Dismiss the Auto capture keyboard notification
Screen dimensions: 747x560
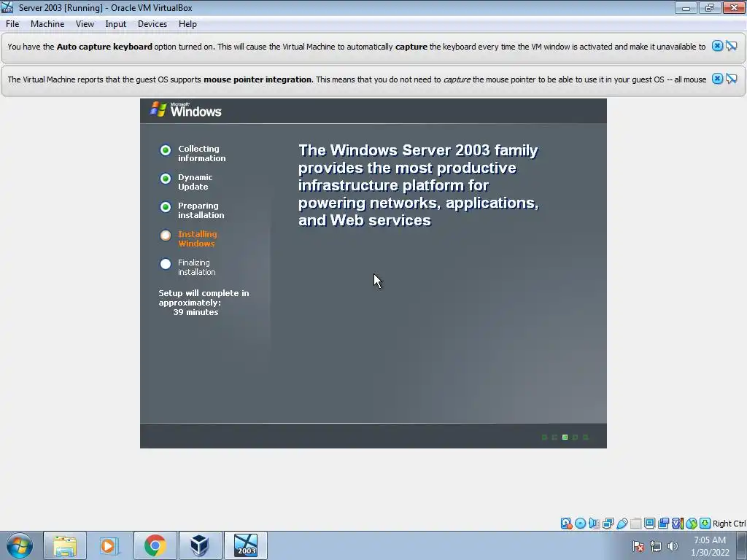point(717,46)
